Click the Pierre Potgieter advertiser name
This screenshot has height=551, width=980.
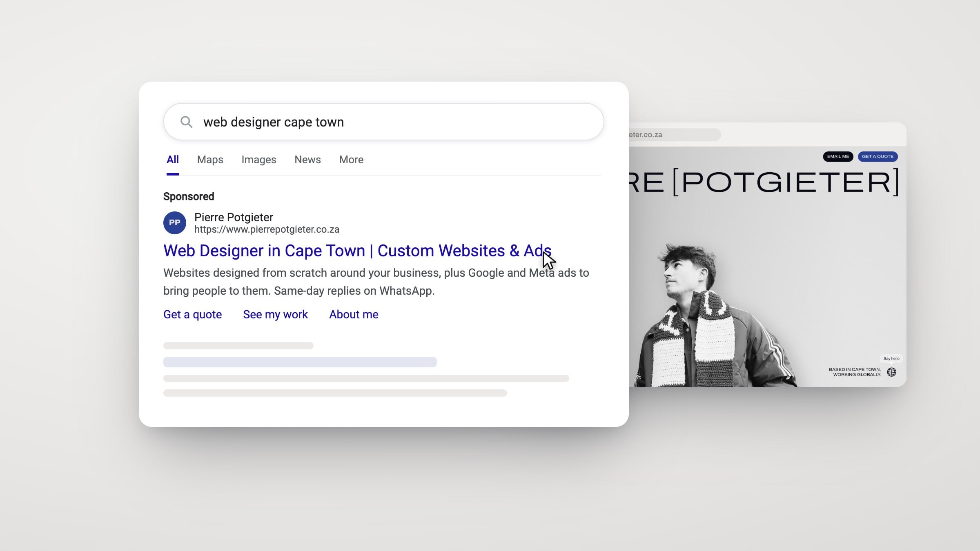(234, 217)
